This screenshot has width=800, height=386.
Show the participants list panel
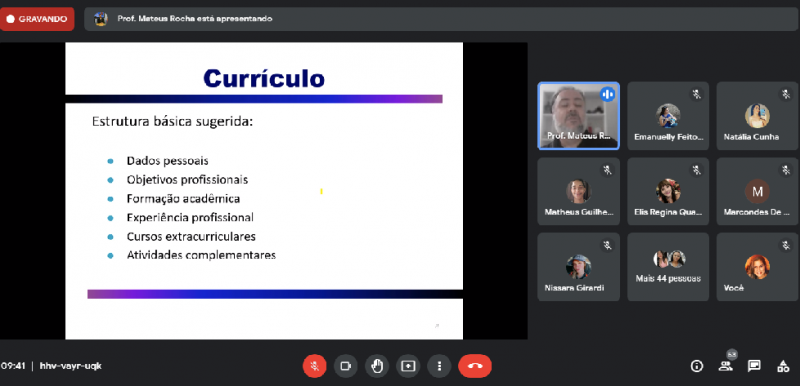pyautogui.click(x=725, y=366)
